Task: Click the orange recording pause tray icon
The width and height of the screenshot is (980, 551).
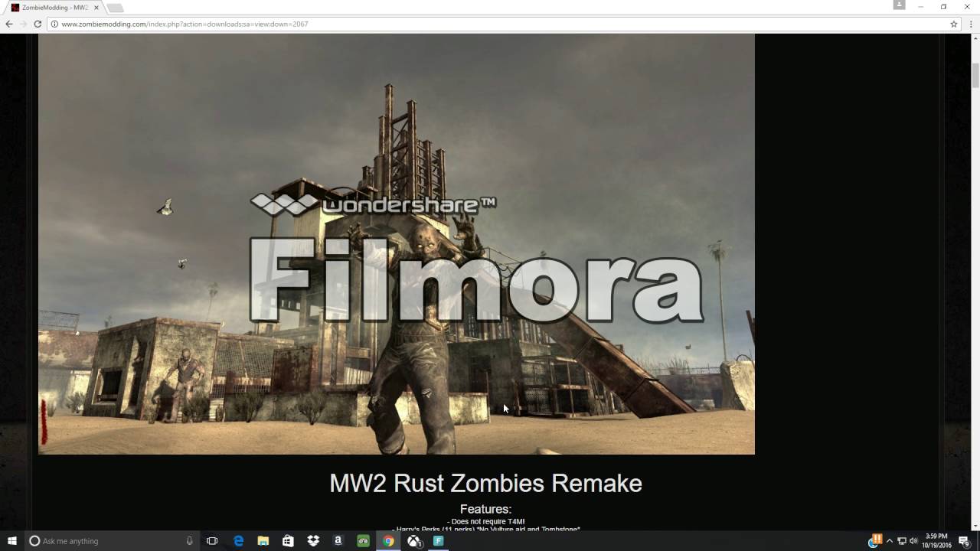Action: click(877, 538)
